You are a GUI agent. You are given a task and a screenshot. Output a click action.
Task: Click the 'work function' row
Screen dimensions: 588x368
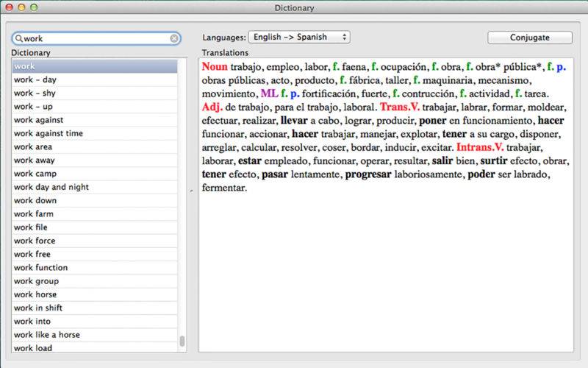[x=95, y=268]
